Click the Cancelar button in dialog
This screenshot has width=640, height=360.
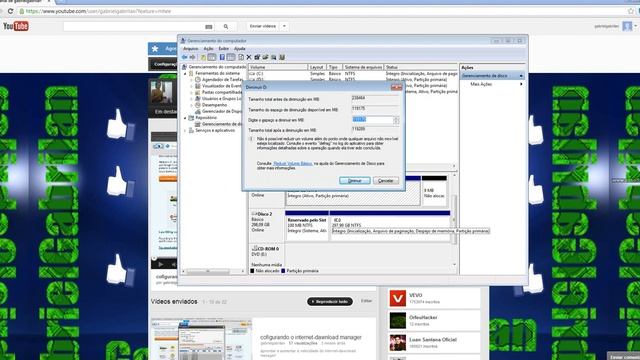pyautogui.click(x=386, y=180)
